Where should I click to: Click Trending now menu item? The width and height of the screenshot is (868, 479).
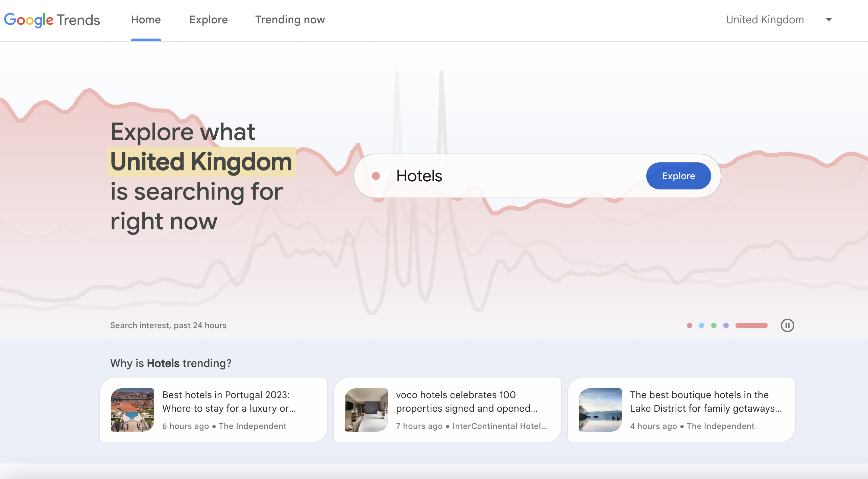pyautogui.click(x=290, y=20)
